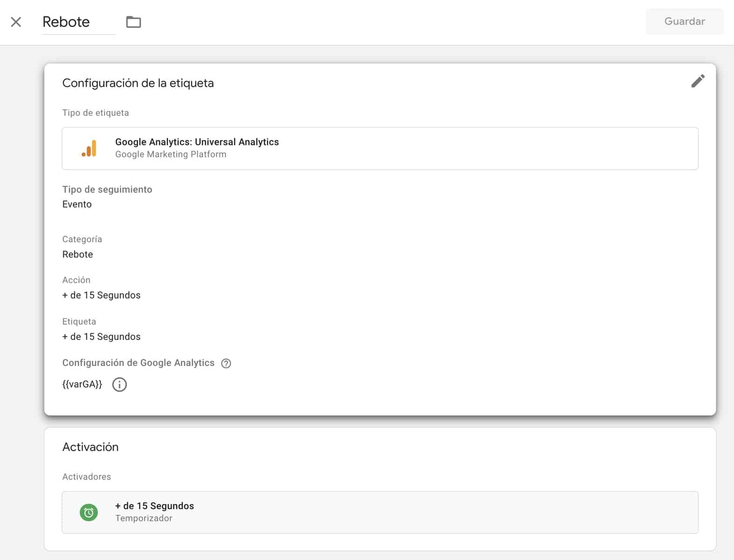734x560 pixels.
Task: Click the Acción value + de 15 Segundos
Action: pos(101,295)
